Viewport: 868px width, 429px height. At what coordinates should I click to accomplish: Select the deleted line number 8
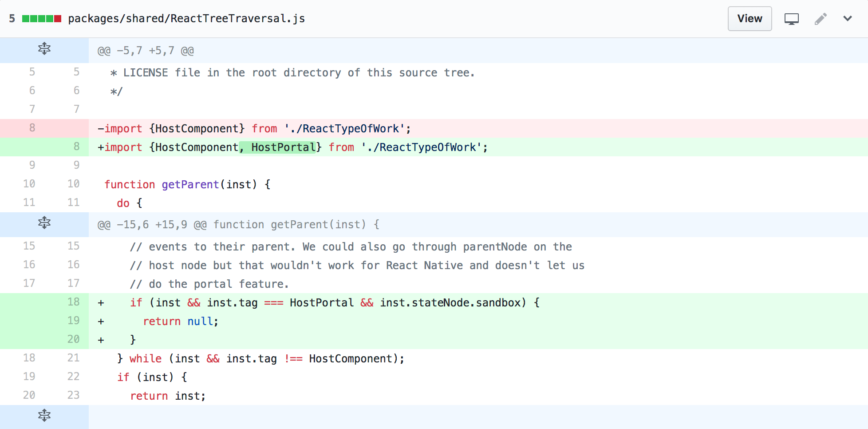pyautogui.click(x=32, y=128)
